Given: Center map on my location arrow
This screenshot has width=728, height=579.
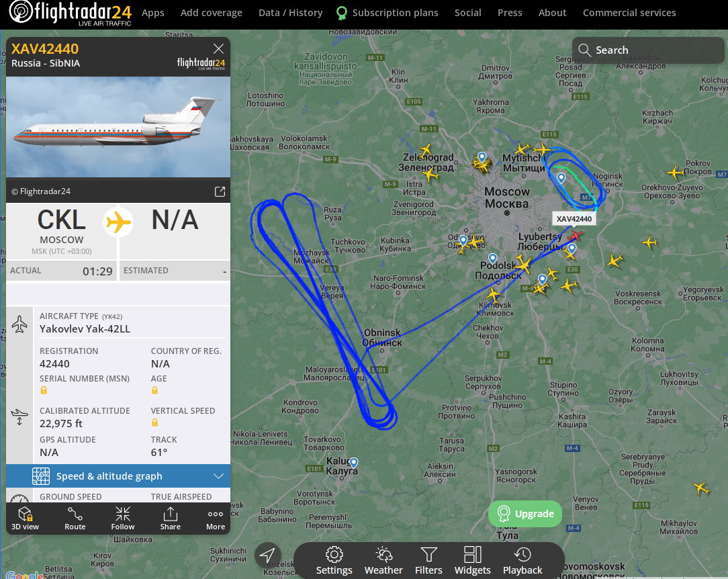Looking at the screenshot, I should point(267,555).
